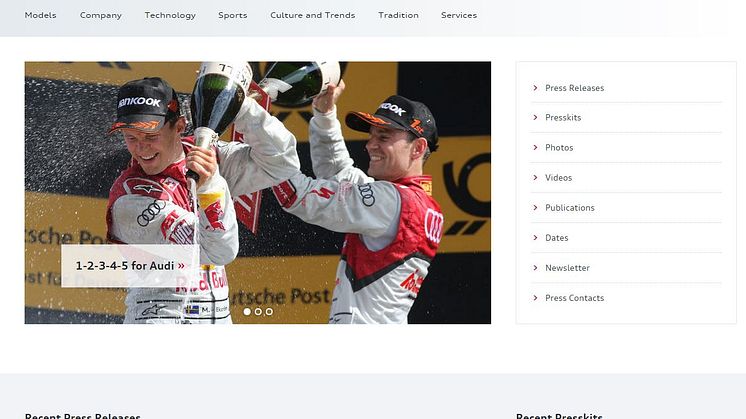746x419 pixels.
Task: Open the '1-2-3-4-5 for Audi' headline
Action: pos(130,265)
